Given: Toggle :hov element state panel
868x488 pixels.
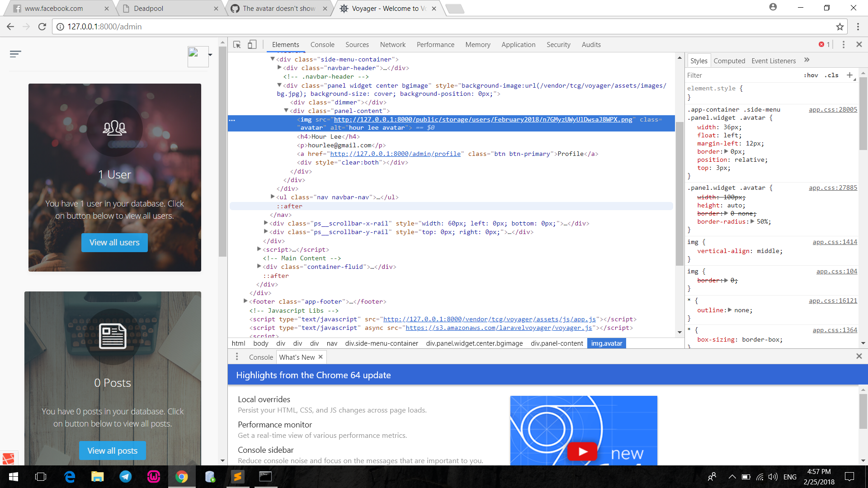Looking at the screenshot, I should click(811, 75).
